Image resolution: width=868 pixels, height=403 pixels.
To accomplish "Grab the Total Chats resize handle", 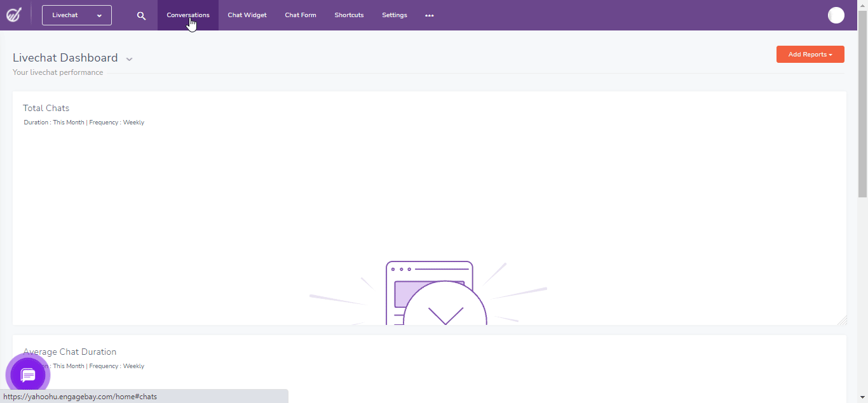I will 842,320.
